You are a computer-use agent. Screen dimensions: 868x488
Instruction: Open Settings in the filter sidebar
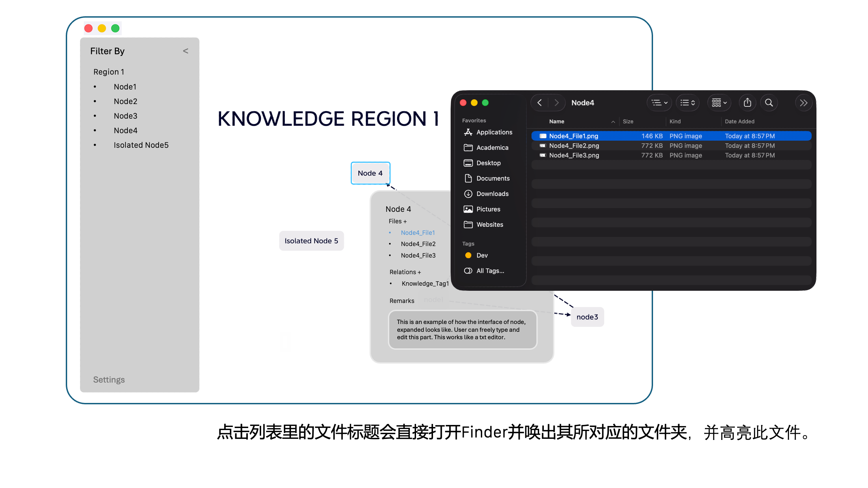pyautogui.click(x=109, y=380)
